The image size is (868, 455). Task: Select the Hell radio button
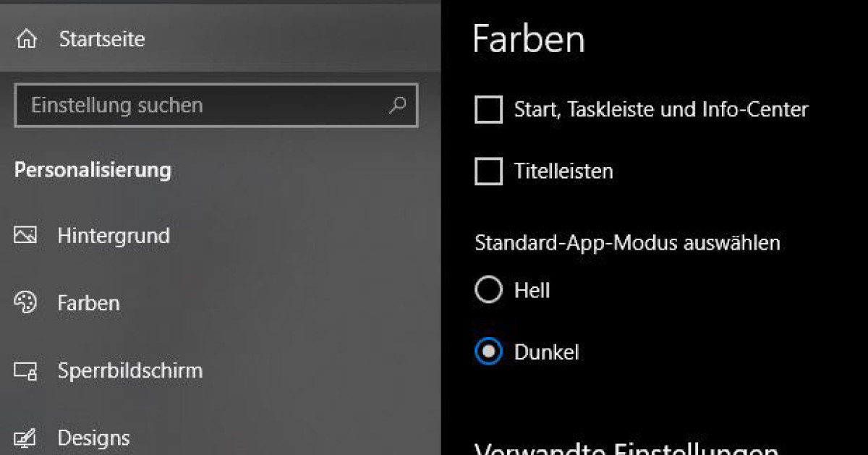point(488,290)
